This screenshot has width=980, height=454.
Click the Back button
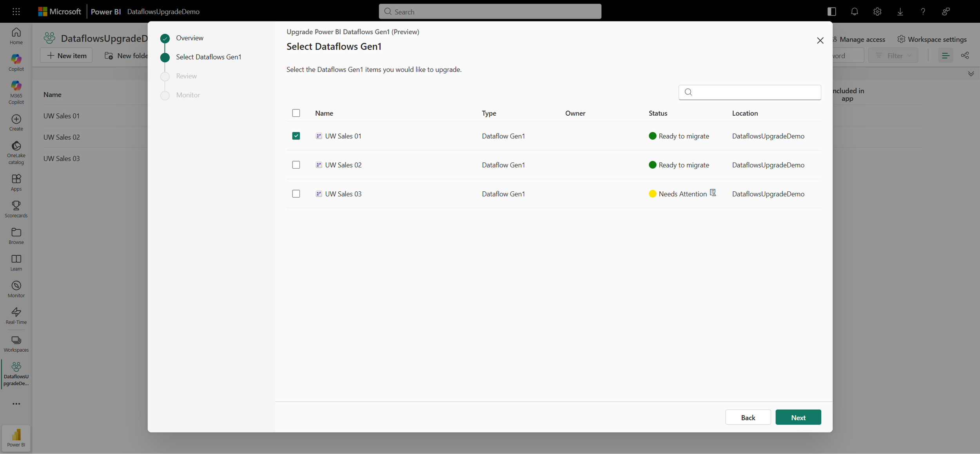pos(748,418)
